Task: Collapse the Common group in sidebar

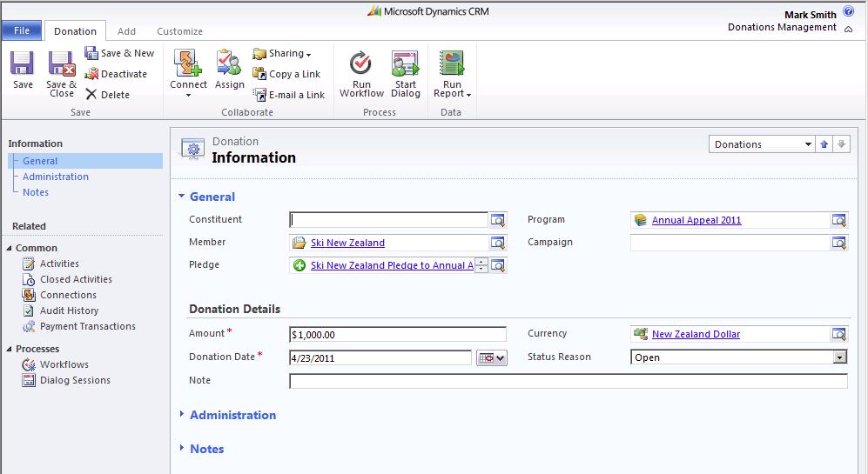Action: pos(9,249)
